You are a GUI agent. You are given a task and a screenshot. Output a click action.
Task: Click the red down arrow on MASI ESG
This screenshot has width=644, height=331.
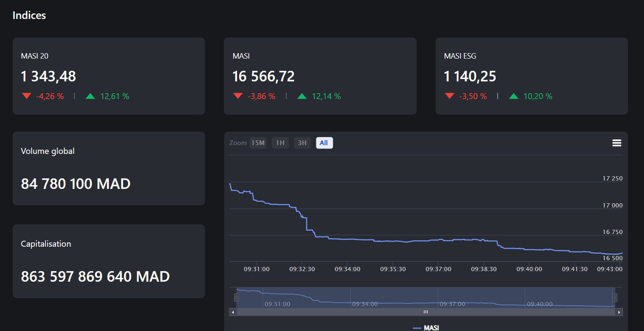(450, 96)
